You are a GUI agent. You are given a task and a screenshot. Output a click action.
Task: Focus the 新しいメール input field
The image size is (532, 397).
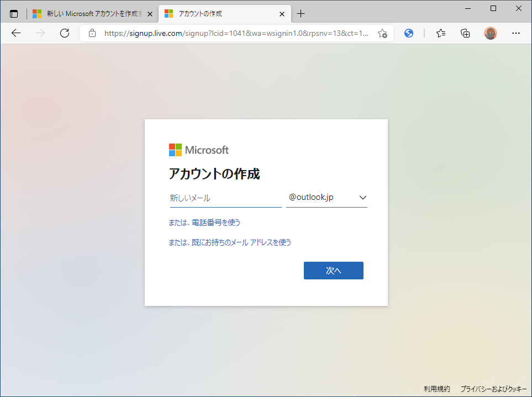point(225,198)
